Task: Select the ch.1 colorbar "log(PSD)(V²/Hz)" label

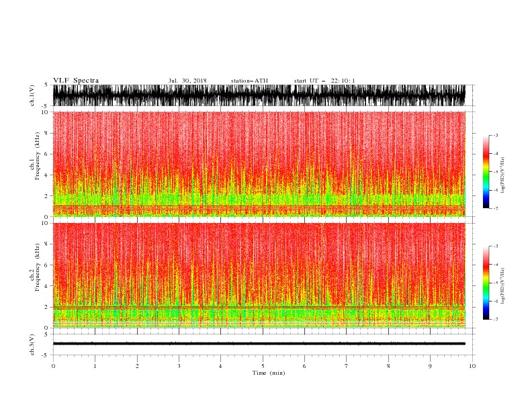Action: pyautogui.click(x=503, y=175)
